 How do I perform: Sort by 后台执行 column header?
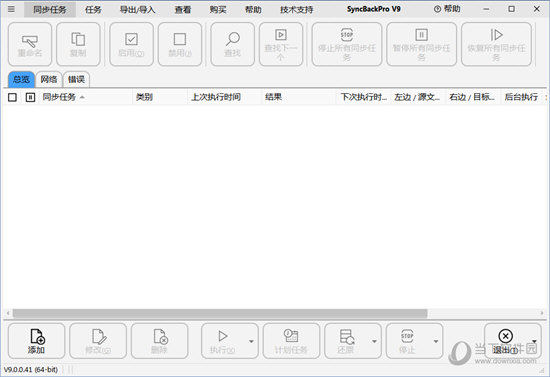point(522,97)
